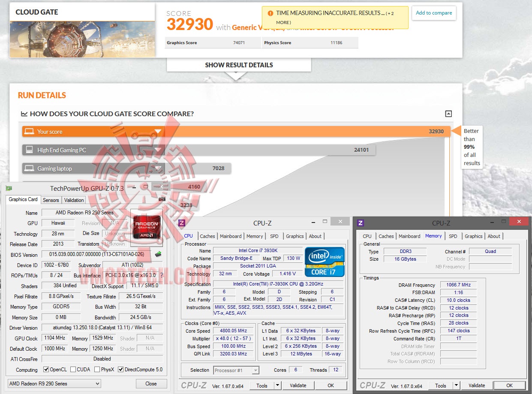
Task: Click the TIME MEASURING INACCURATE warning banner
Action: click(x=335, y=17)
